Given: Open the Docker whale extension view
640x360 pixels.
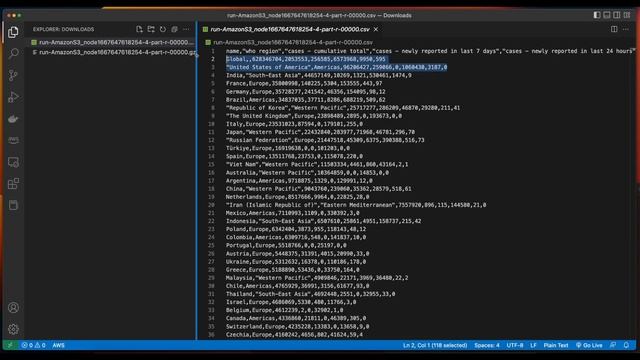Looking at the screenshot, I should pos(13,119).
